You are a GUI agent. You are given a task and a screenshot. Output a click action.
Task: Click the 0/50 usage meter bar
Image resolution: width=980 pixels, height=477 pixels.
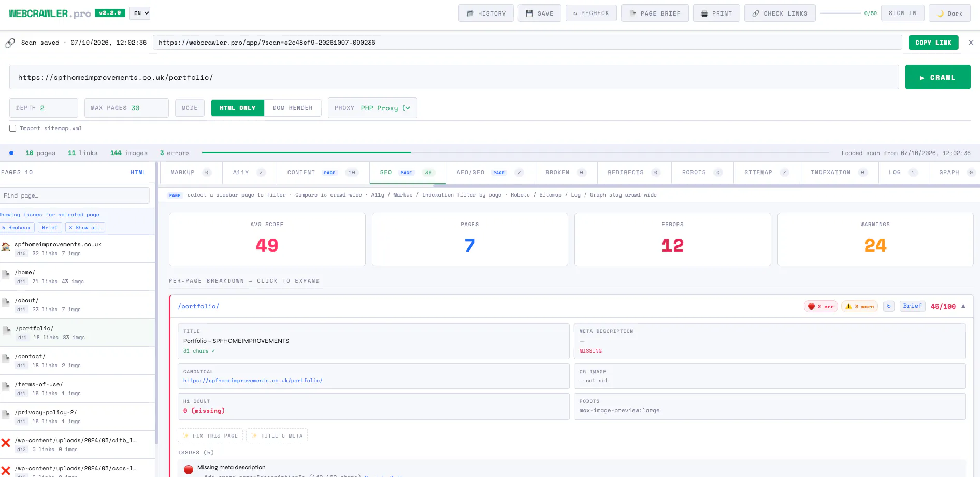(x=840, y=13)
